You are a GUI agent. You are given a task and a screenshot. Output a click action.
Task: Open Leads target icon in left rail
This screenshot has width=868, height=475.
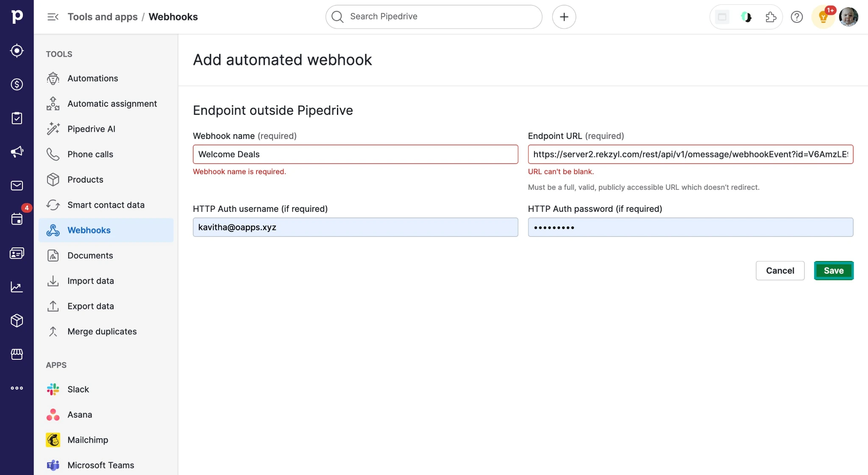[x=17, y=51]
